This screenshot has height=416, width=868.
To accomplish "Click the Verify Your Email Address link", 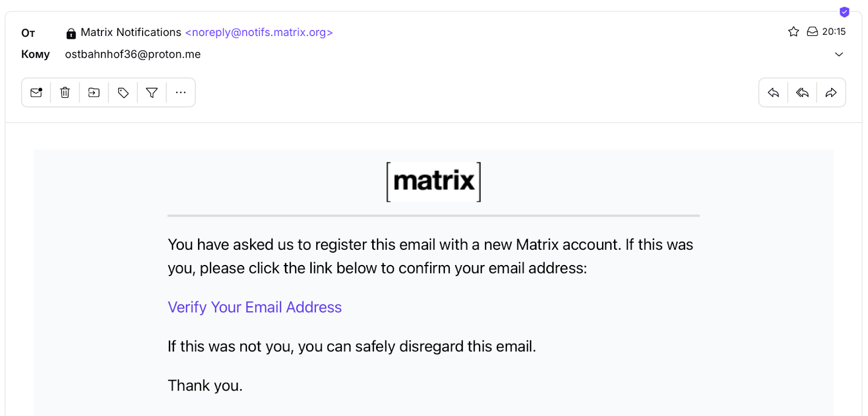I will (254, 307).
